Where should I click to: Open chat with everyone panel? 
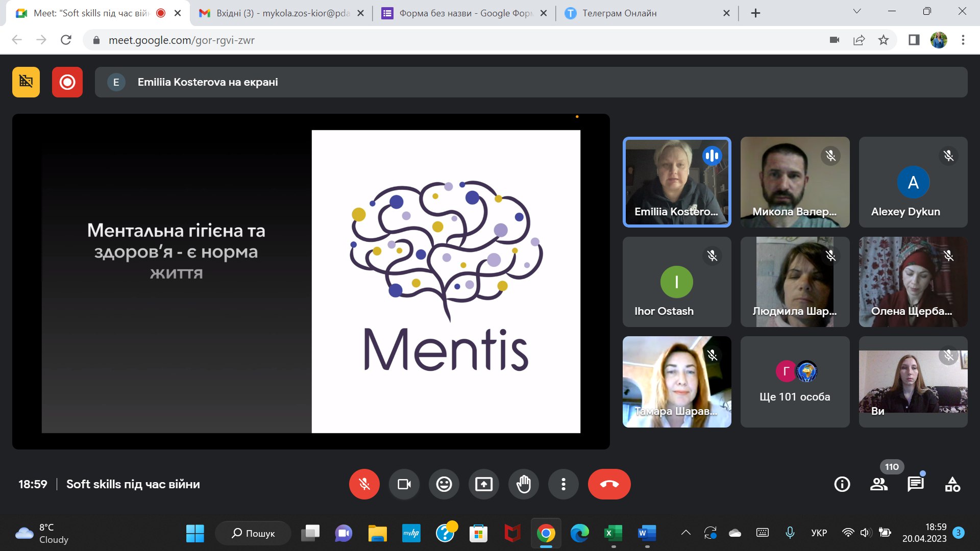pos(915,484)
